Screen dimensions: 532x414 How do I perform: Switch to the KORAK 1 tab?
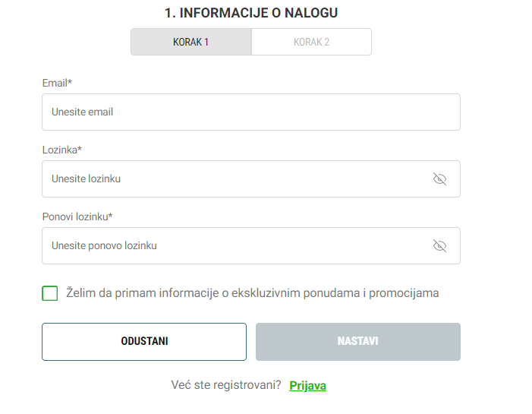191,42
